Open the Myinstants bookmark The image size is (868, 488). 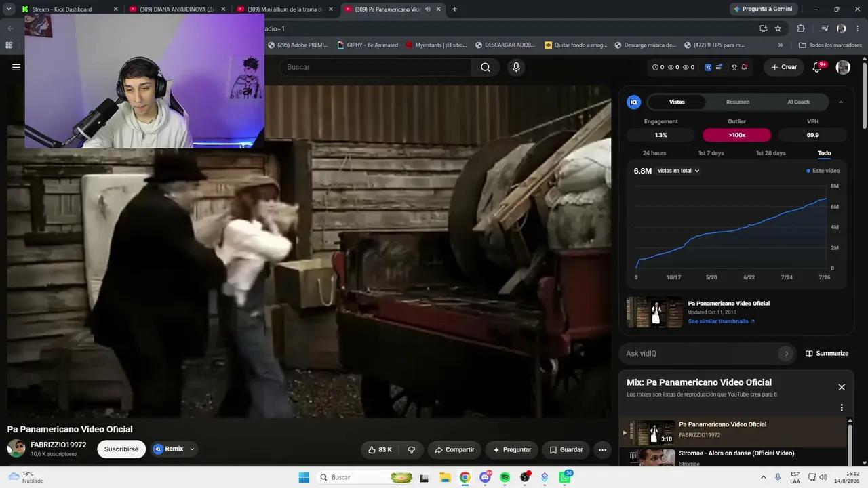[x=436, y=45]
